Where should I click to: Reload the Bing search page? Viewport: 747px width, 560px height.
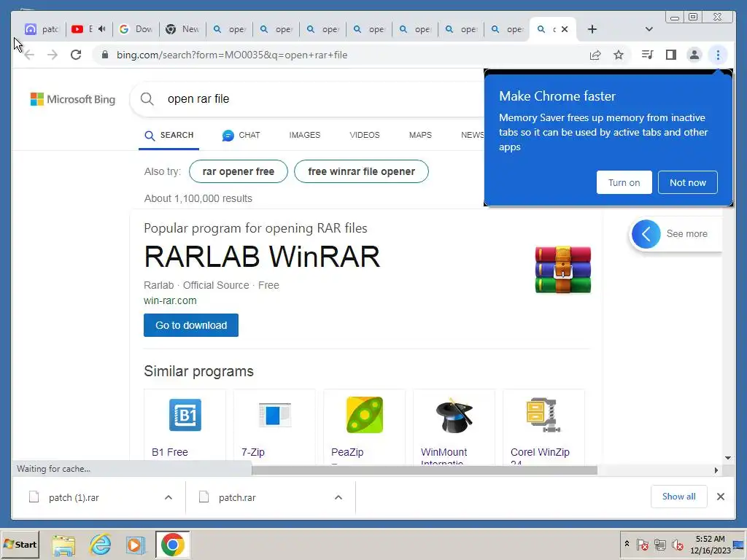click(76, 55)
